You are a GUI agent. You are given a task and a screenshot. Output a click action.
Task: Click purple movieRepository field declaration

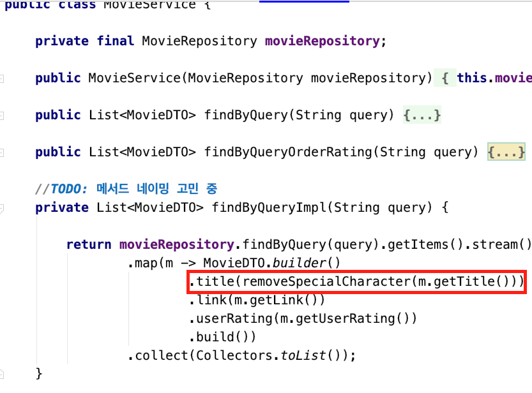(x=322, y=41)
